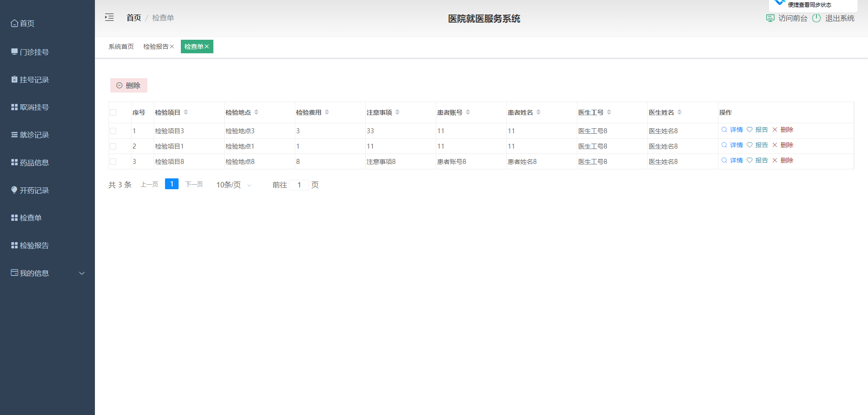
Task: Click the 前往 page number input field
Action: click(299, 185)
